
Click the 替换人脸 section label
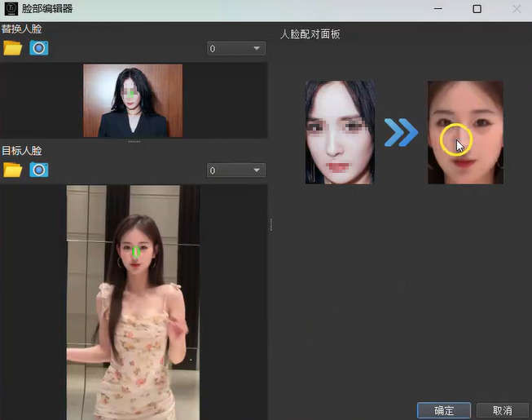pos(21,29)
